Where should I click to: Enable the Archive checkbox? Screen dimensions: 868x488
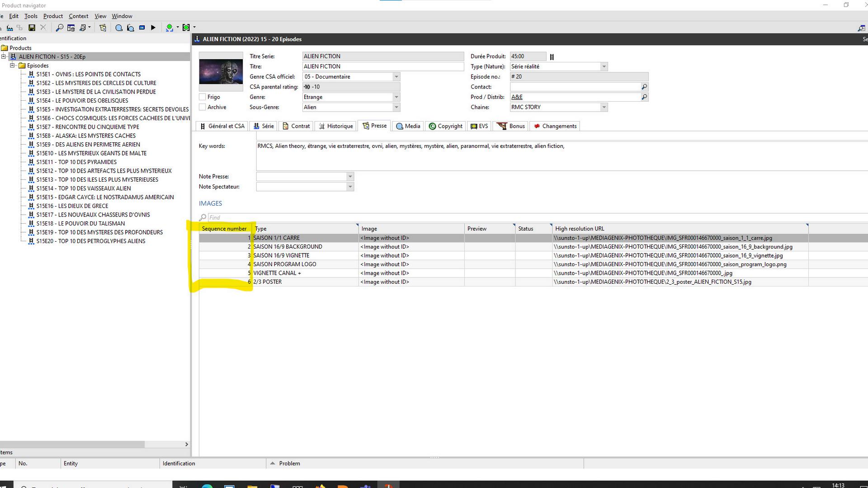coord(203,107)
